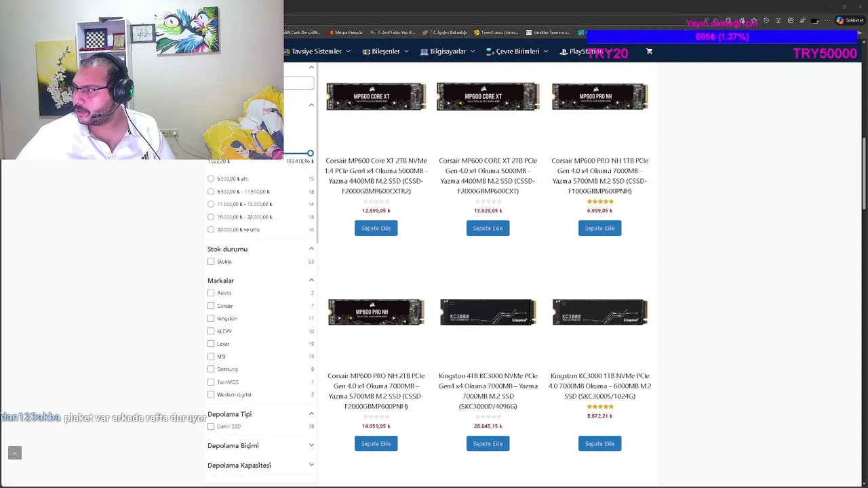Open the Temel Linux bookmark

pos(496,33)
